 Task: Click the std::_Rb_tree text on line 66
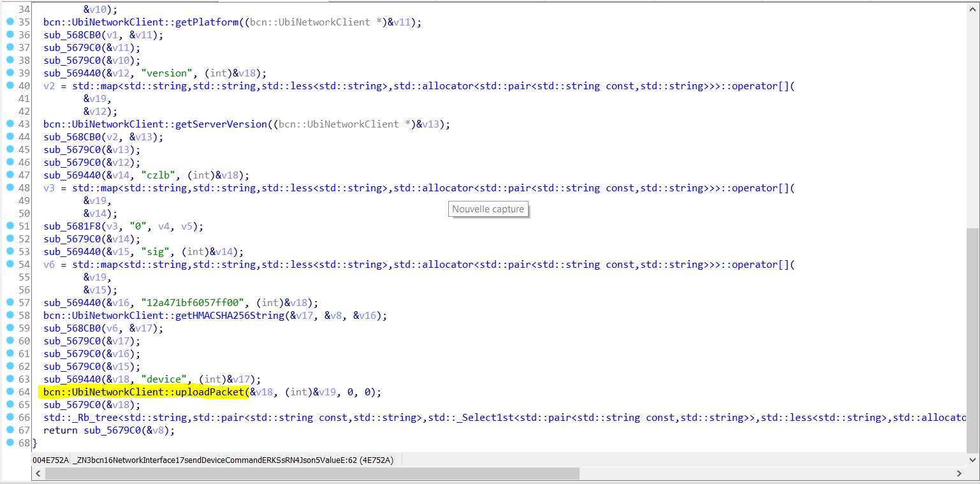tap(80, 417)
